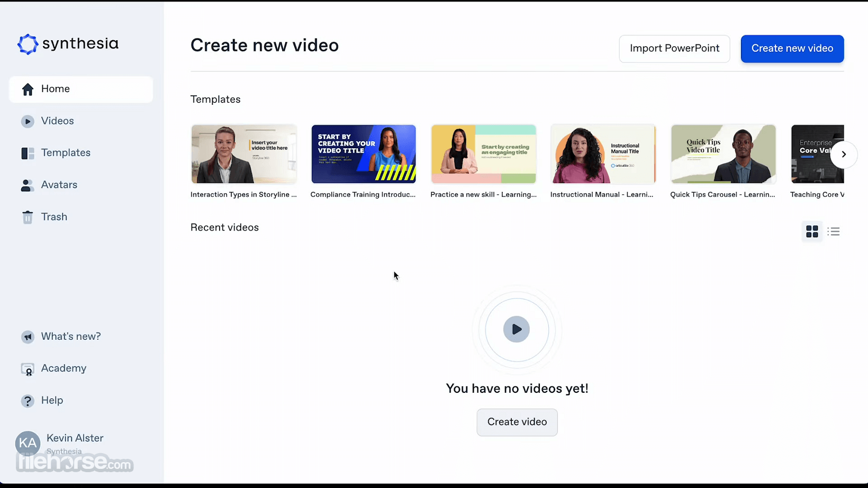Click the play icon in empty videos placeholder
Viewport: 868px width, 488px height.
[x=517, y=329]
